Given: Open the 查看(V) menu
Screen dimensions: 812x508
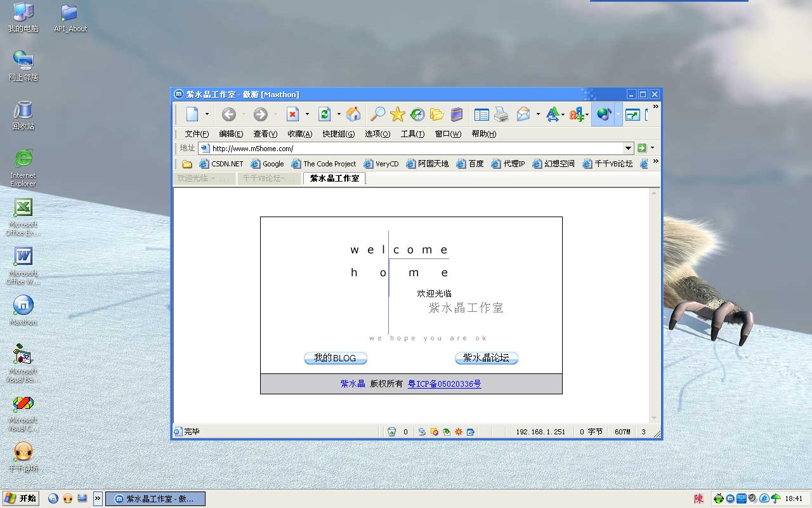Looking at the screenshot, I should [x=265, y=133].
